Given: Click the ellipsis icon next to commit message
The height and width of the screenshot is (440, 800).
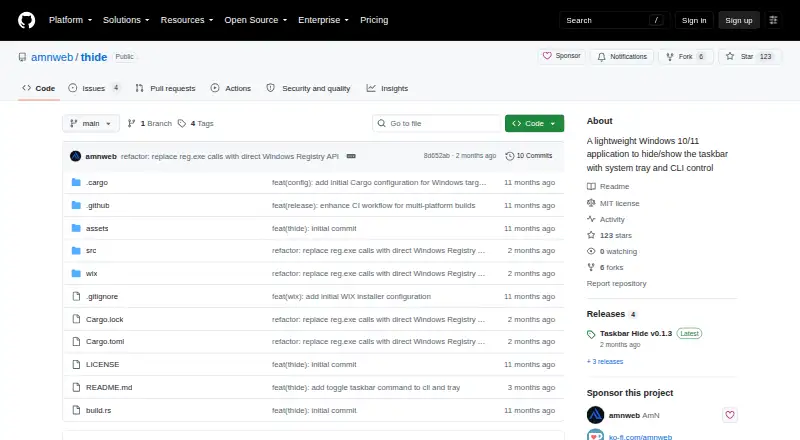Looking at the screenshot, I should (351, 156).
